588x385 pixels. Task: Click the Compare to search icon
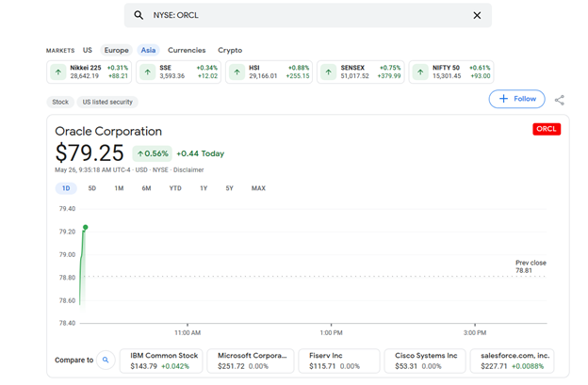[x=106, y=360]
